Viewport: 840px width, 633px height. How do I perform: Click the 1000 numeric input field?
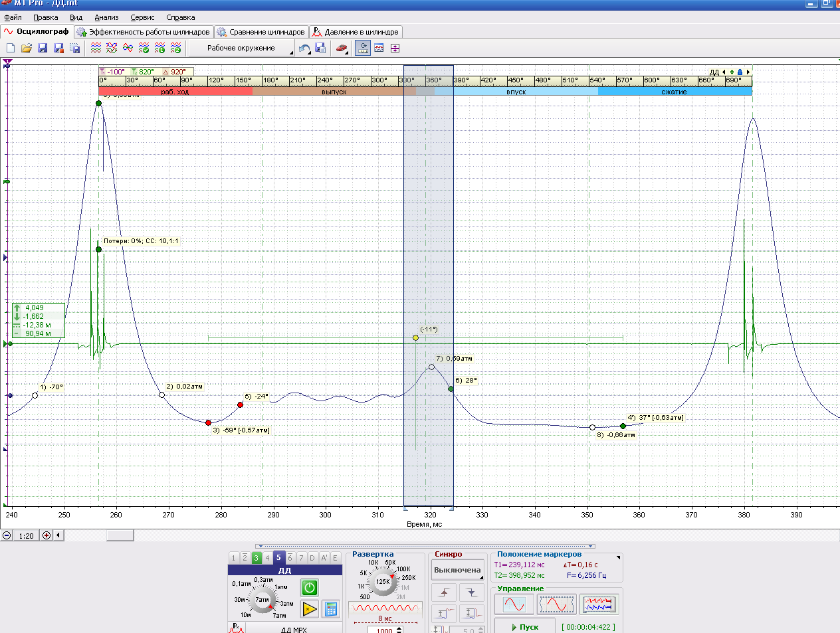click(383, 630)
